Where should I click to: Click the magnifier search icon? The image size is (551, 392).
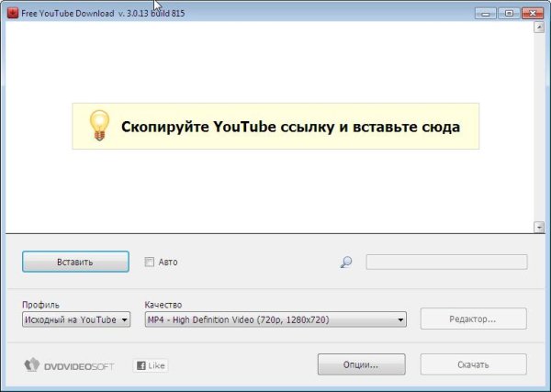click(346, 262)
